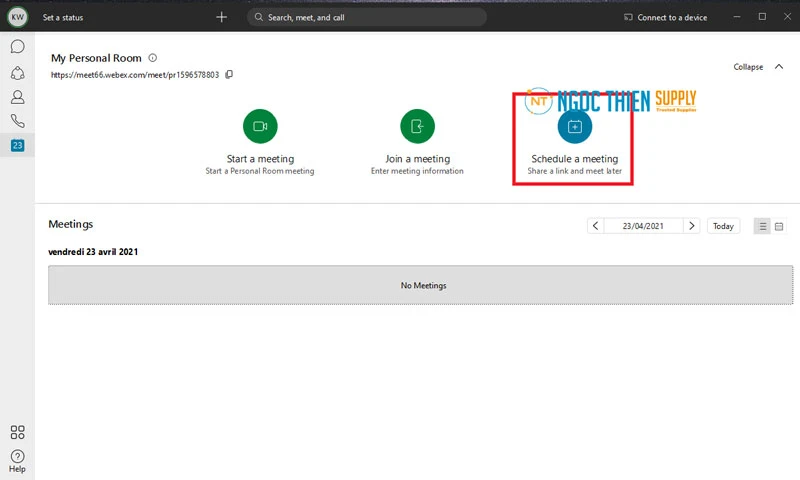This screenshot has height=480, width=800.
Task: Focus the Search, meet, and call field
Action: coord(367,17)
